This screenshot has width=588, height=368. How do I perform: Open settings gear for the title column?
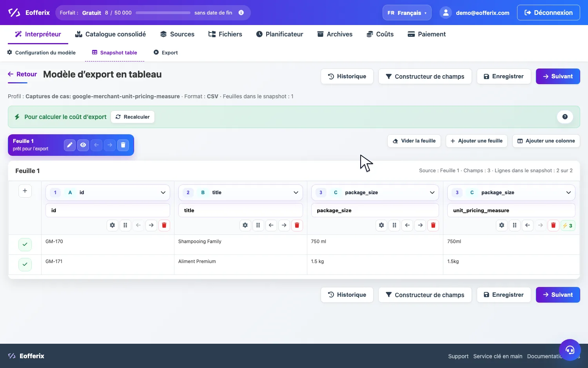tap(245, 225)
